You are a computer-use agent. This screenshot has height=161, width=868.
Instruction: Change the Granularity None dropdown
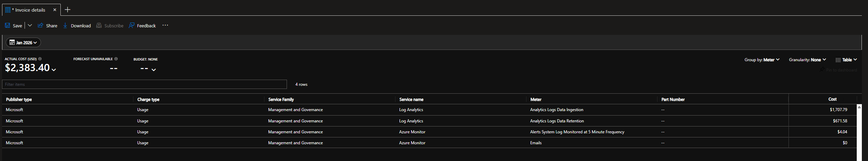(807, 60)
